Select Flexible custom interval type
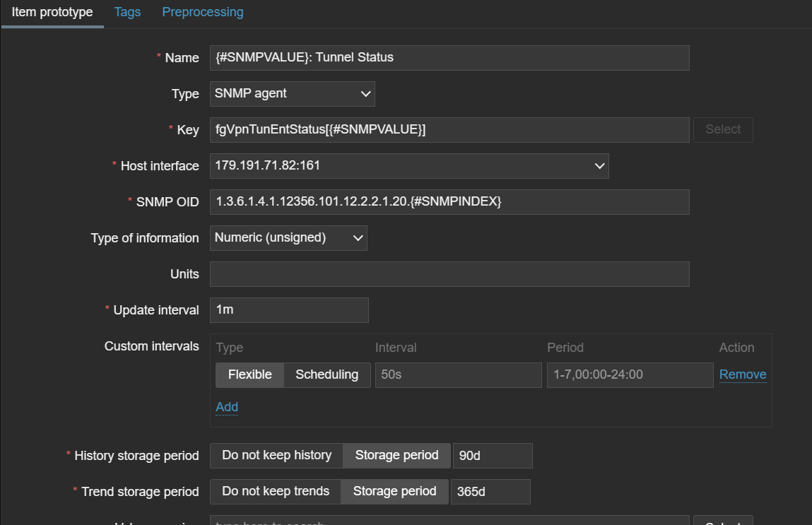The image size is (812, 525). [x=249, y=374]
